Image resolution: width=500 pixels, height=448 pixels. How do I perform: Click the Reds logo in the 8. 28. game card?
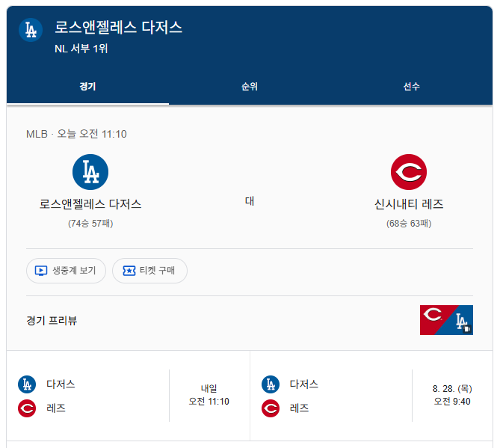coord(271,408)
